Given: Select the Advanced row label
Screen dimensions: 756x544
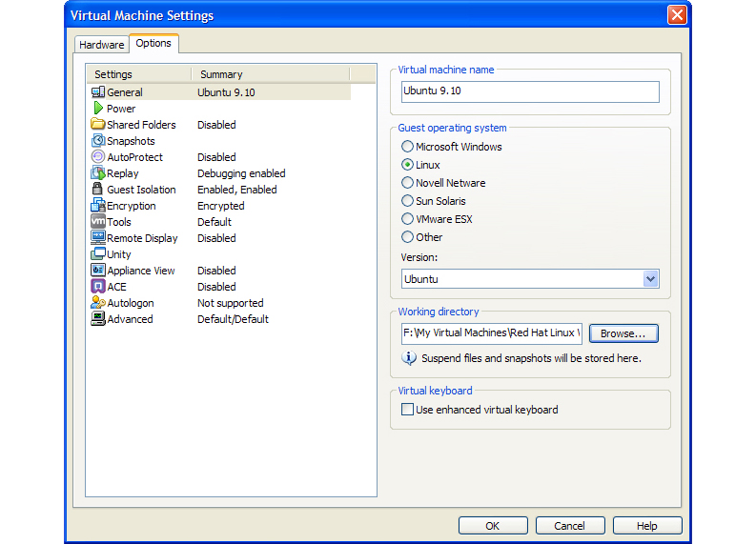Looking at the screenshot, I should click(130, 319).
